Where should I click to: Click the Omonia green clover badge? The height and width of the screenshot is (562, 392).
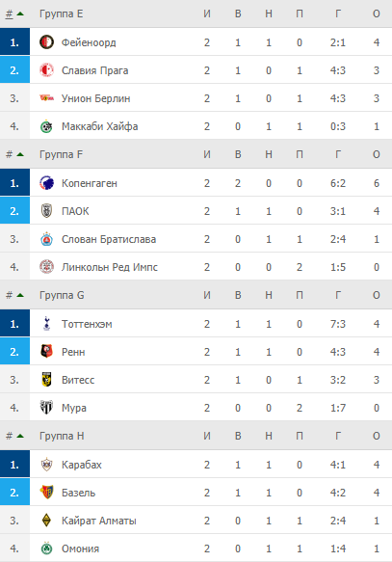click(46, 549)
